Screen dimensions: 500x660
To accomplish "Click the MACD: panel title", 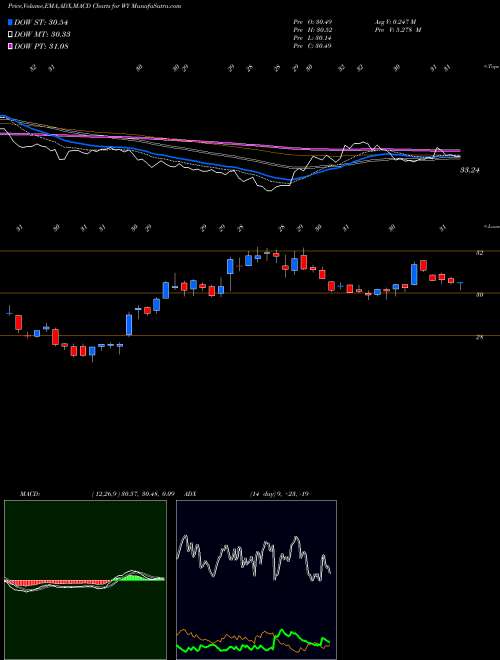I will (x=29, y=494).
